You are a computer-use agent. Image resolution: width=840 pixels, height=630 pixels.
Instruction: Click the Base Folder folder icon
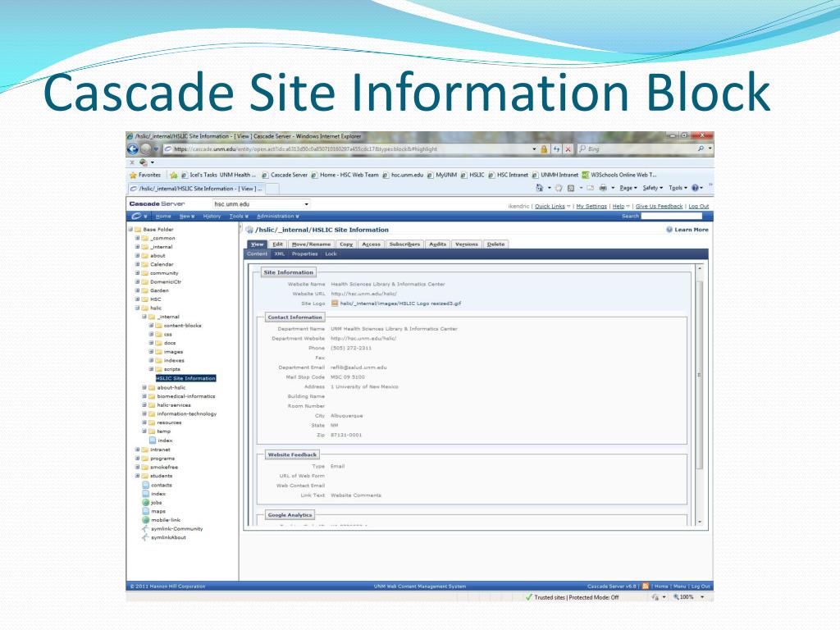pyautogui.click(x=138, y=230)
